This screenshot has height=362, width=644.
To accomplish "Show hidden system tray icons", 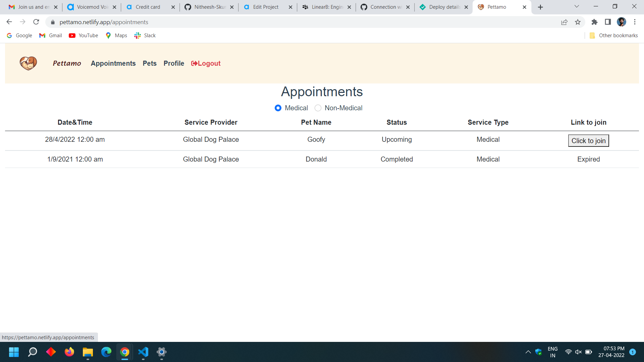I will click(528, 352).
